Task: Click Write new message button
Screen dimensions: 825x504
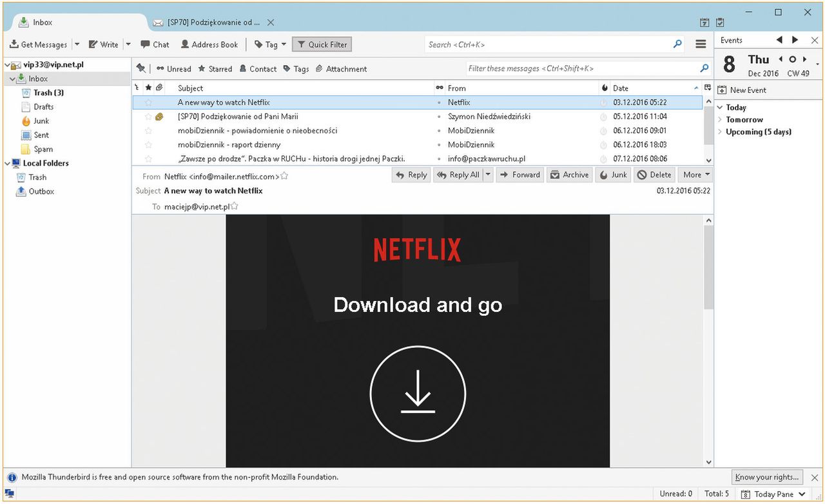Action: click(103, 44)
